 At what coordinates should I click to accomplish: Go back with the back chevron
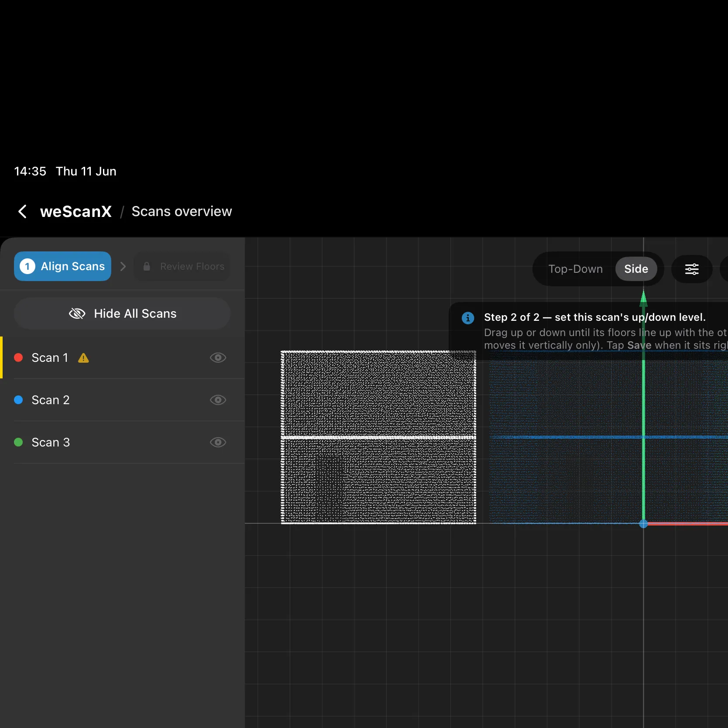click(x=23, y=211)
